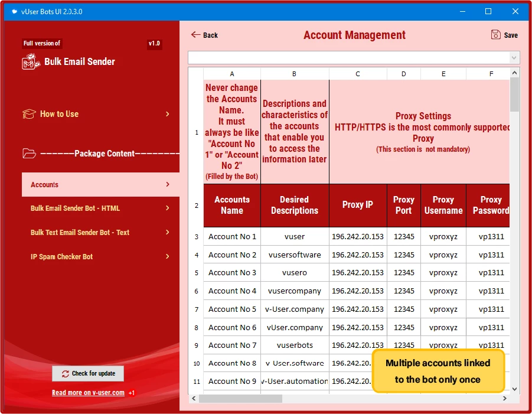Select 'vproxyz' cell in Account No 3 row
The image size is (532, 414).
[x=443, y=272]
